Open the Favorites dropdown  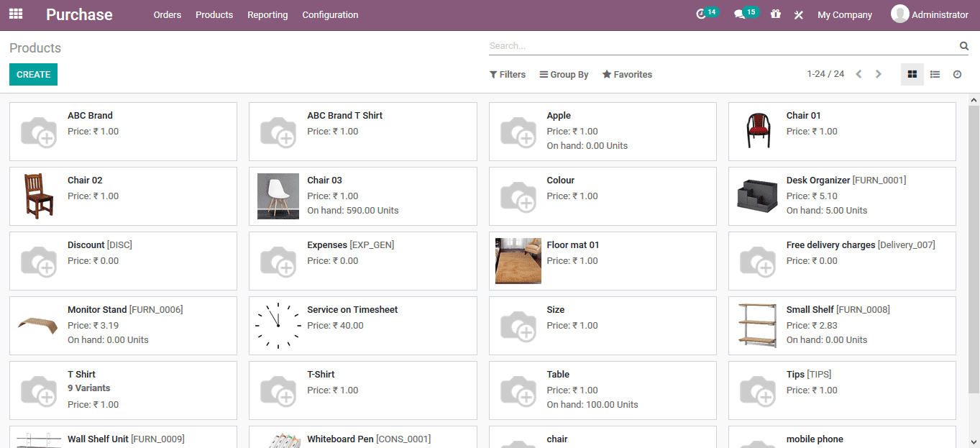coord(626,74)
